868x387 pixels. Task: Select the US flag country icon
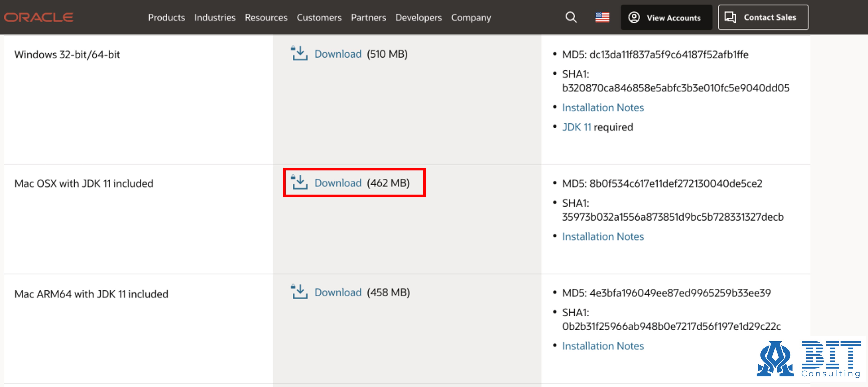coord(602,17)
